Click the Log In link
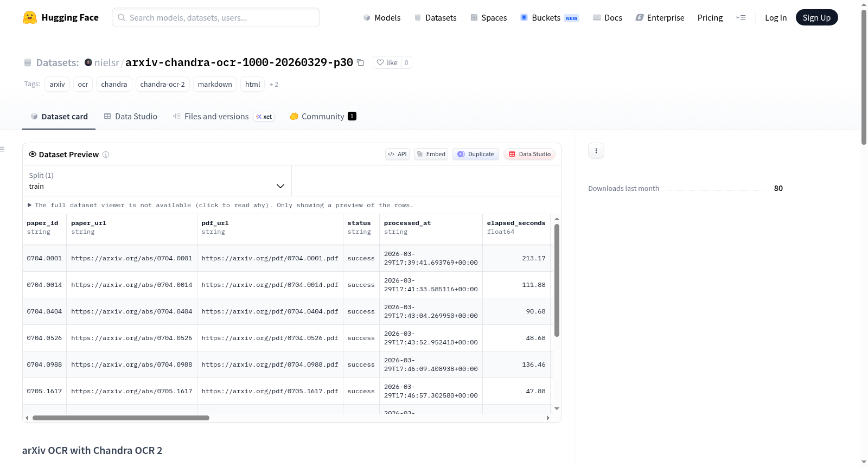The image size is (868, 467). tap(776, 18)
